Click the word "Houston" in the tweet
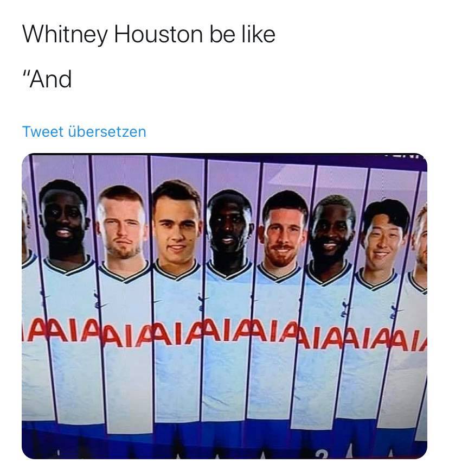 click(x=158, y=34)
